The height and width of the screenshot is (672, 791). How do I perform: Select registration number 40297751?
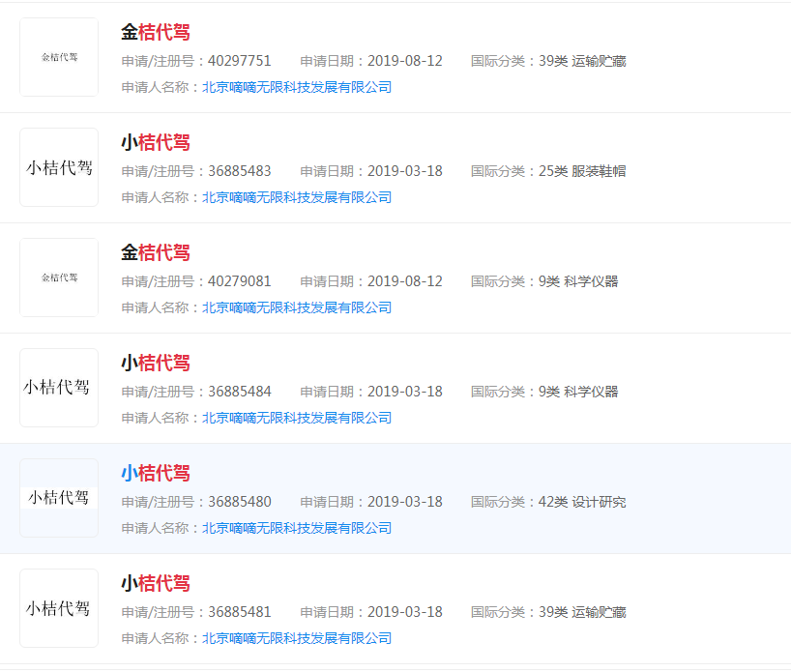pyautogui.click(x=240, y=61)
